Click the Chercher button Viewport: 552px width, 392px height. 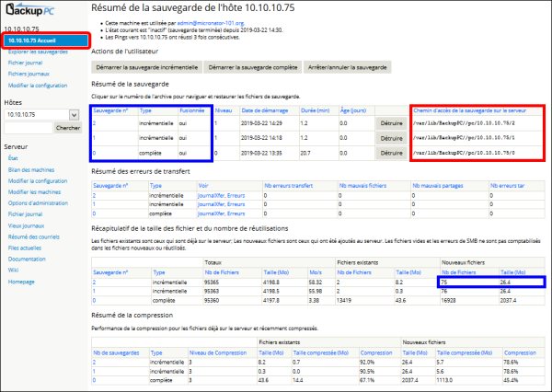(x=68, y=128)
